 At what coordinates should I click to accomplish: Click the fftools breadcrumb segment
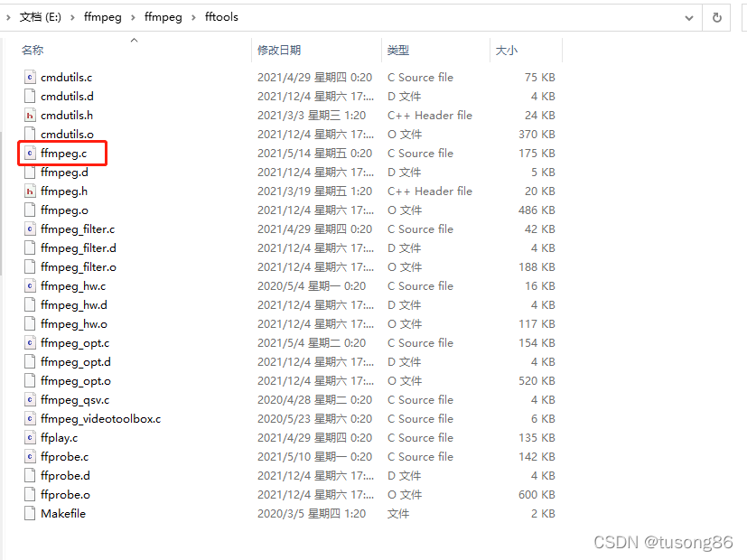[221, 16]
